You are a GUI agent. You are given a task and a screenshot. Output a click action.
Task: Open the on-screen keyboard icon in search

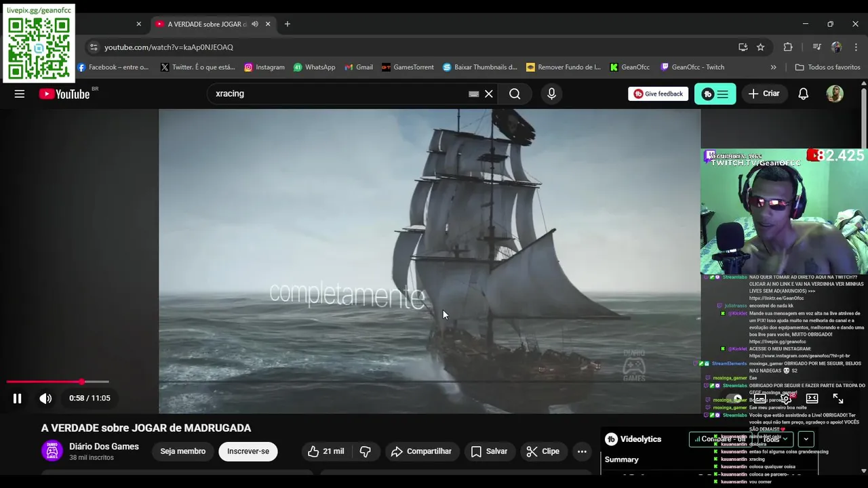[473, 94]
